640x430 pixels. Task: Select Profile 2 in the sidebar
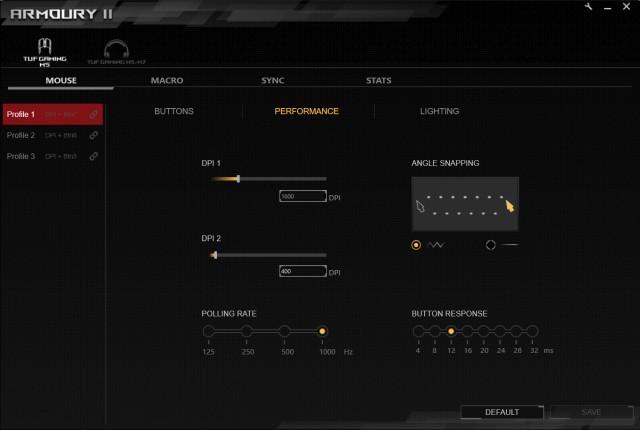(x=21, y=135)
